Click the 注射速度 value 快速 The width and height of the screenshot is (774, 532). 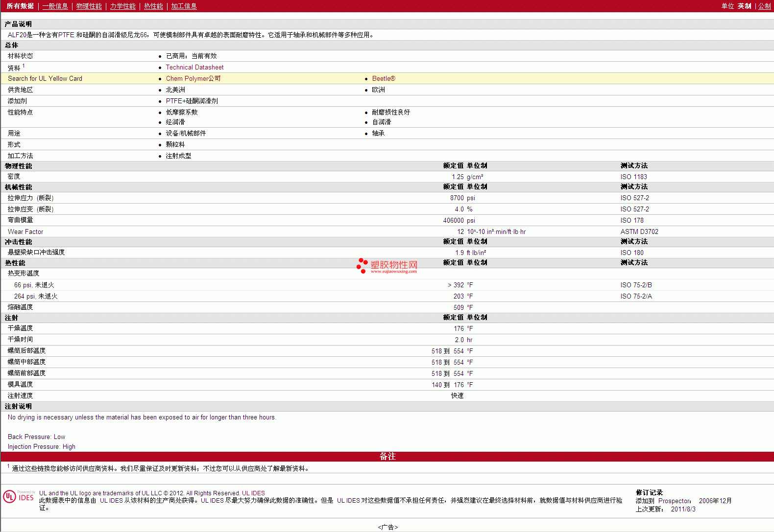coord(458,395)
